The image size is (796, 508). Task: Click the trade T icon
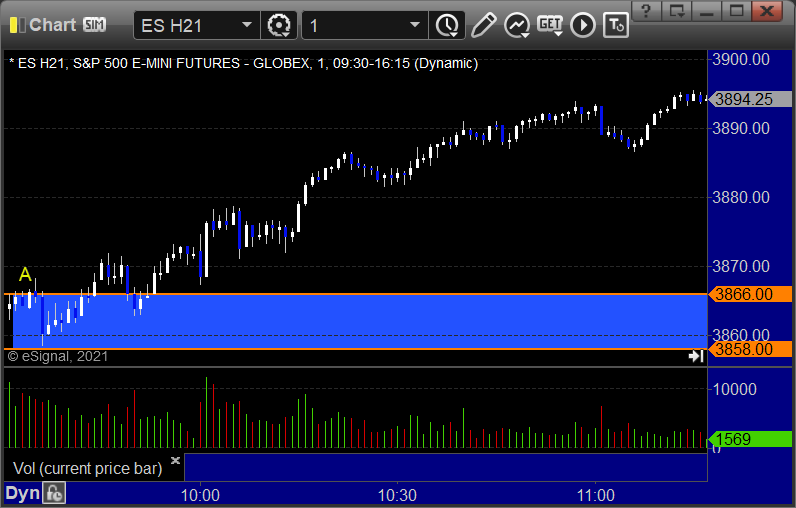(x=616, y=25)
